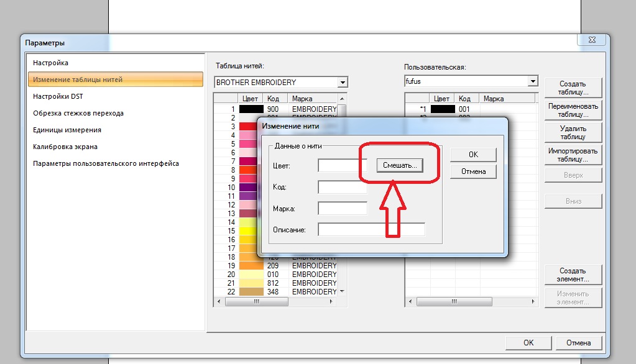Click the Смешать... button
Screen dimensions: 636x364
400,165
